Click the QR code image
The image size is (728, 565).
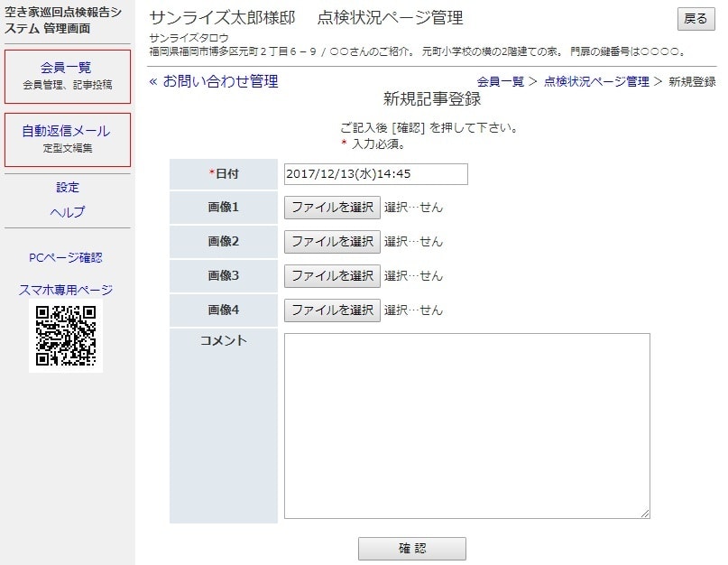tap(66, 336)
